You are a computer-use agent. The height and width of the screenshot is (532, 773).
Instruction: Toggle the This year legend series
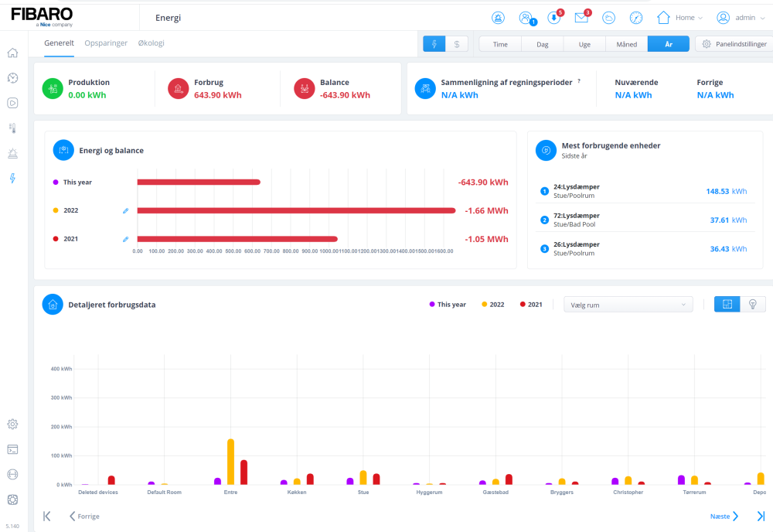[x=448, y=305]
